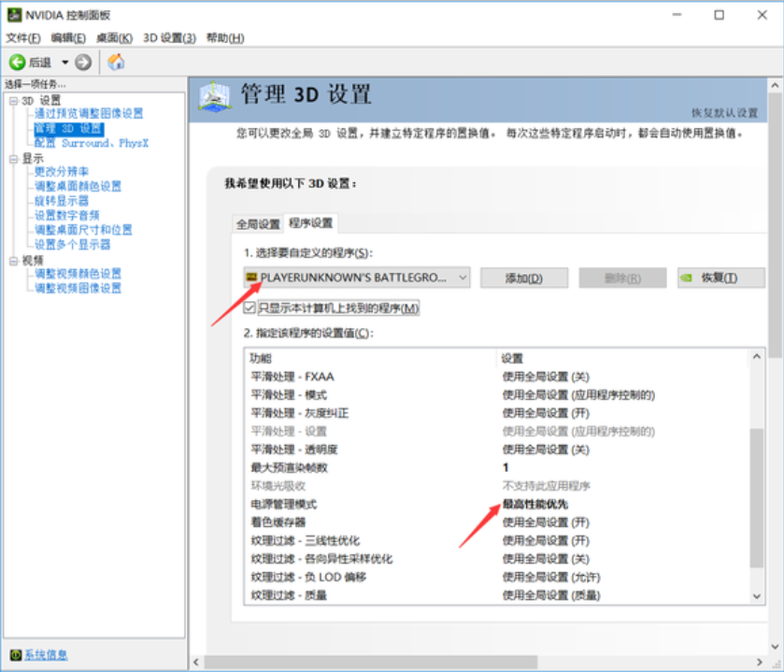The width and height of the screenshot is (784, 672).
Task: Select the 着色缓存器 row
Action: point(497,522)
